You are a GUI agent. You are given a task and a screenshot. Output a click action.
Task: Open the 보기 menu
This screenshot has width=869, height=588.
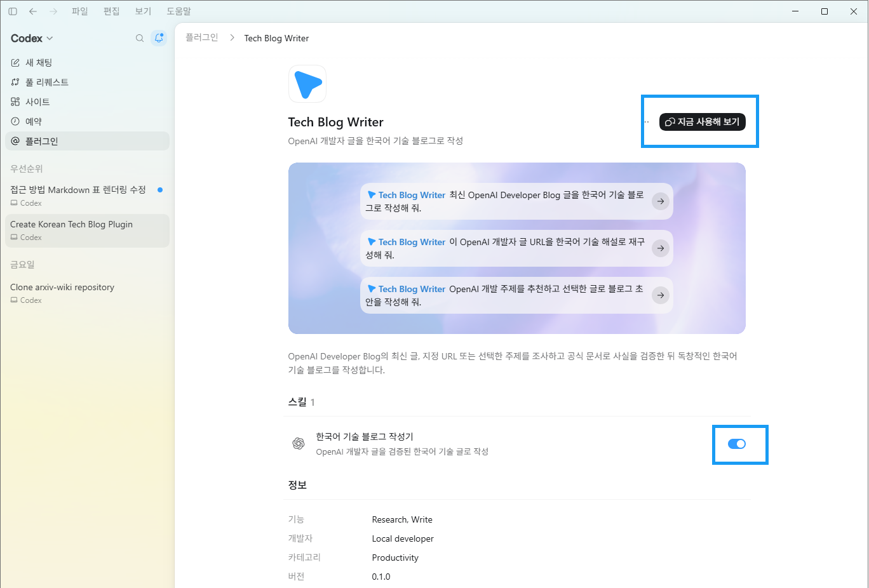(144, 11)
